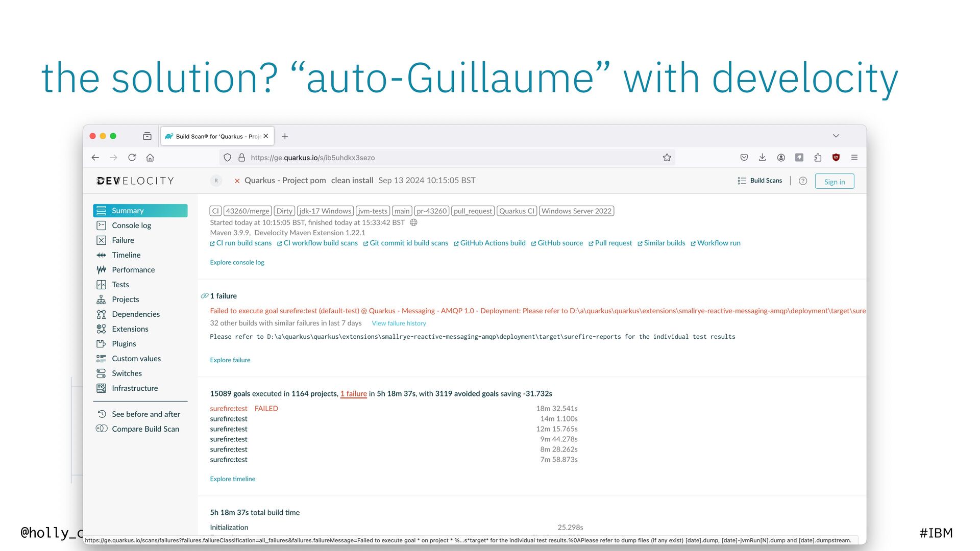Click the browser downloads icon
This screenshot has width=980, height=551.
(x=762, y=158)
